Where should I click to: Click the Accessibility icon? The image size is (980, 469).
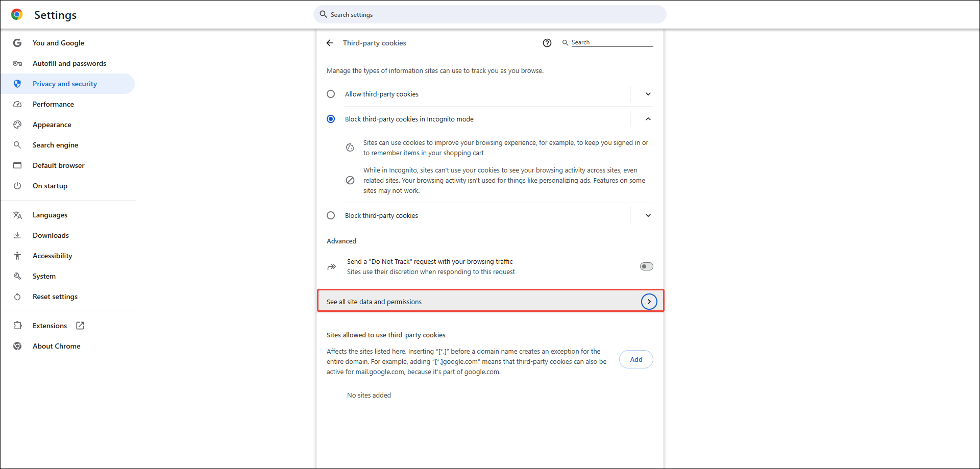point(17,256)
